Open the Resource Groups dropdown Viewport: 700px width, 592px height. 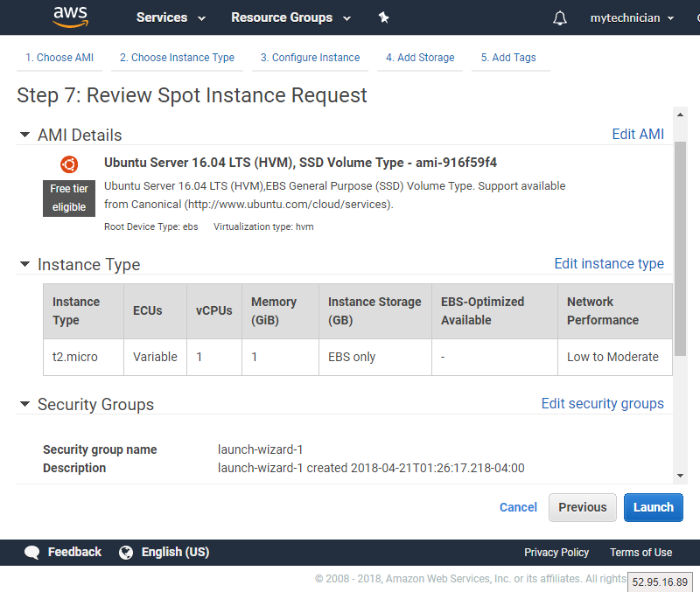click(x=290, y=17)
